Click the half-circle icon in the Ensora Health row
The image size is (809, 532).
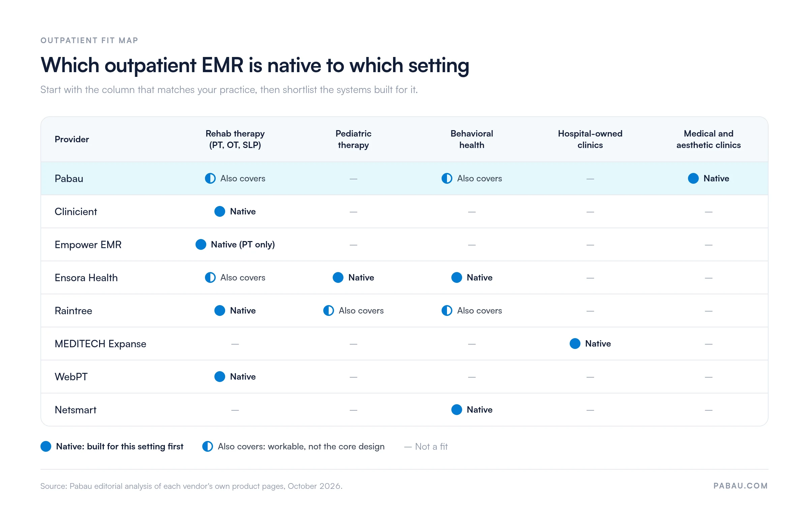tap(210, 277)
